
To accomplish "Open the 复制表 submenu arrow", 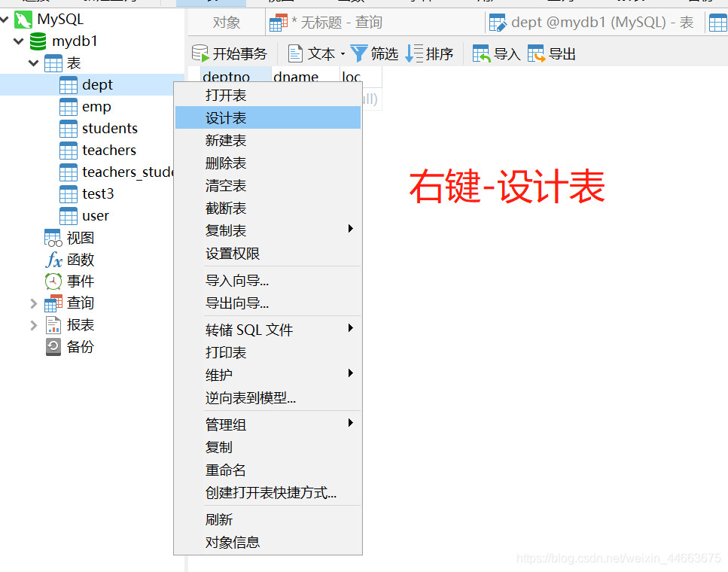I will [351, 229].
